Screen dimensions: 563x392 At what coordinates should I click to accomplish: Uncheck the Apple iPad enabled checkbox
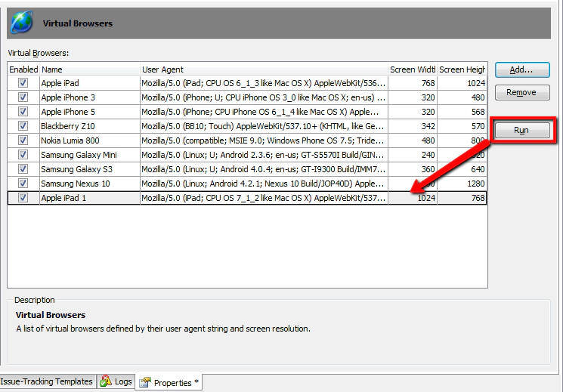point(23,83)
